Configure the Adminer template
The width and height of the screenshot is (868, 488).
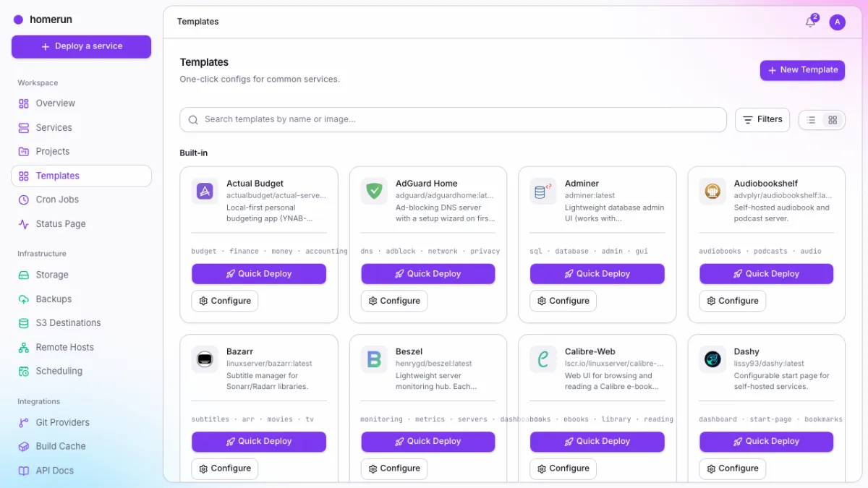point(563,301)
